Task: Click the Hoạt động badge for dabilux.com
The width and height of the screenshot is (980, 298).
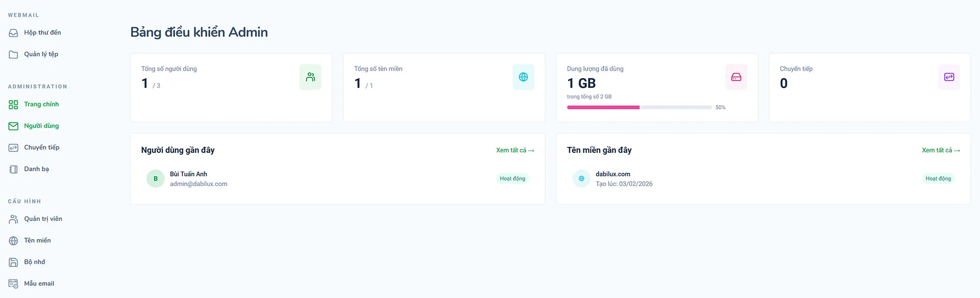Action: [938, 178]
